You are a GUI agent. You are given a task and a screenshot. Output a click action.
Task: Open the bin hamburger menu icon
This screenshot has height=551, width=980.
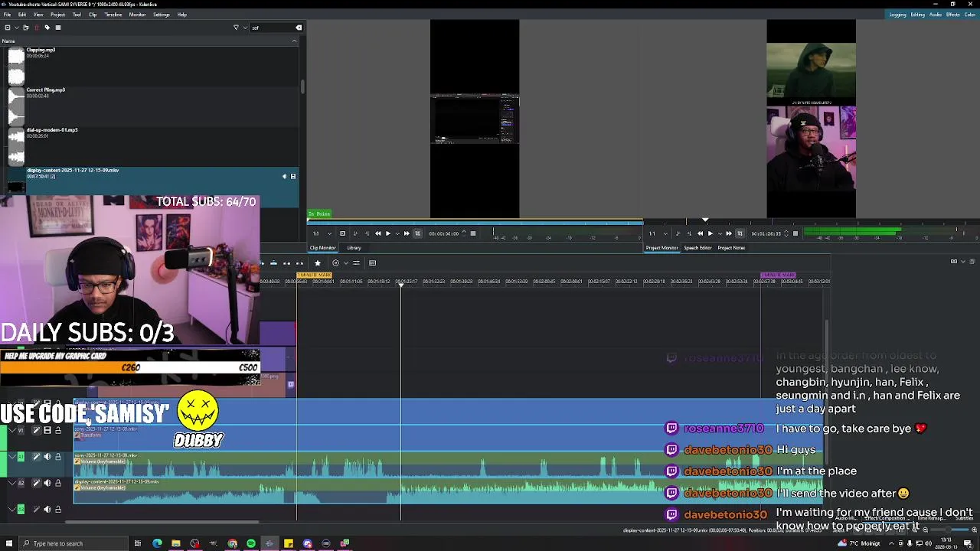pyautogui.click(x=58, y=28)
